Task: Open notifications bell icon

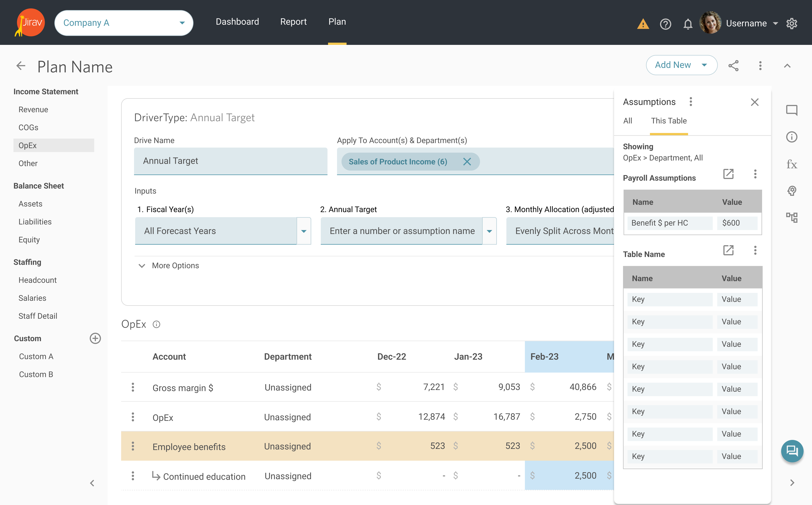Action: (x=688, y=24)
